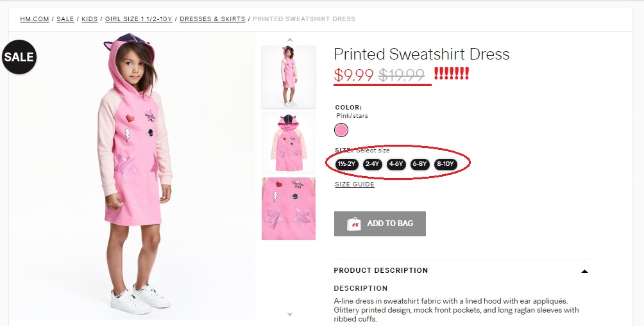Open the Size Guide link
The height and width of the screenshot is (326, 644).
354,184
